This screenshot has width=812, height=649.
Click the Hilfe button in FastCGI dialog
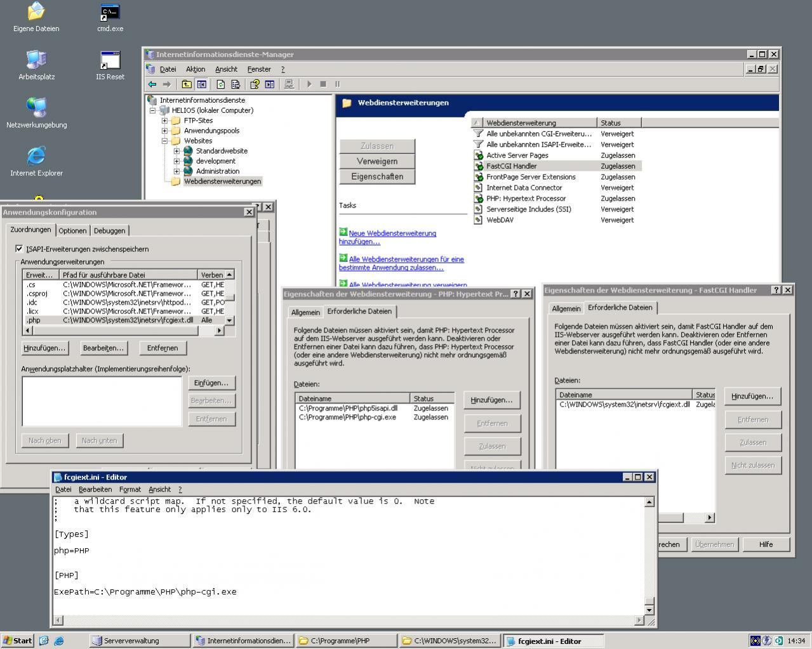pyautogui.click(x=766, y=544)
